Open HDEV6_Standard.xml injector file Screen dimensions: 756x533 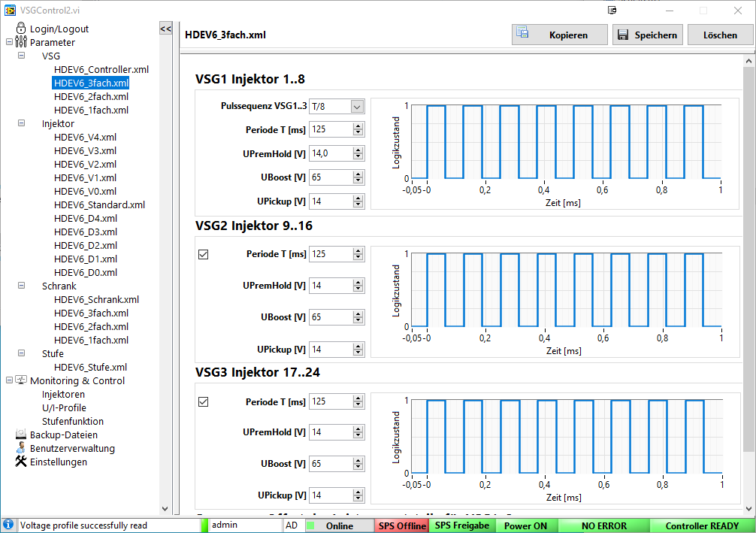(x=99, y=204)
